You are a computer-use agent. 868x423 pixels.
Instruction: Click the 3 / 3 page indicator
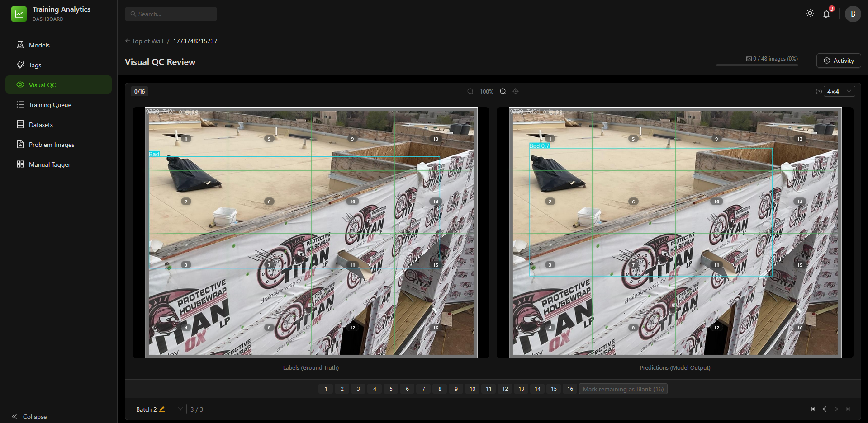coord(197,409)
